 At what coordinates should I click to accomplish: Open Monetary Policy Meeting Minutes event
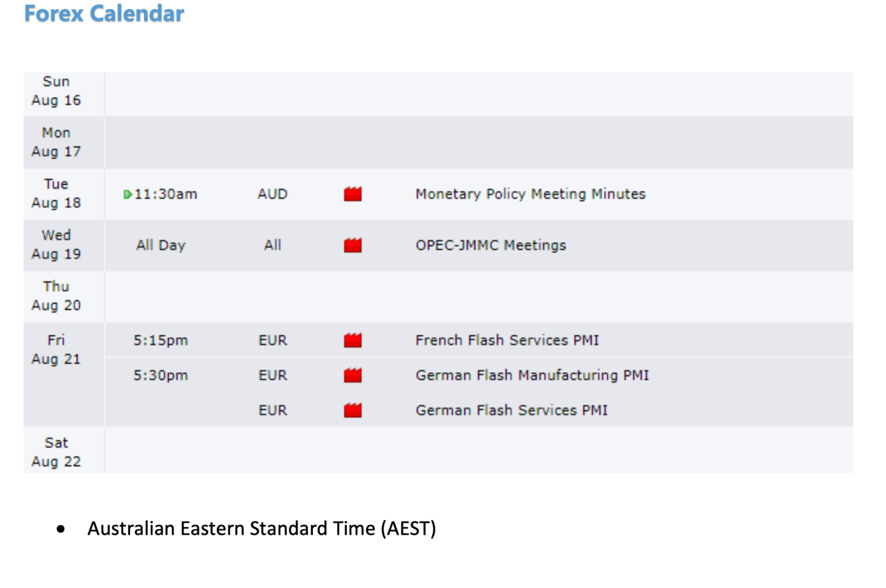point(530,194)
